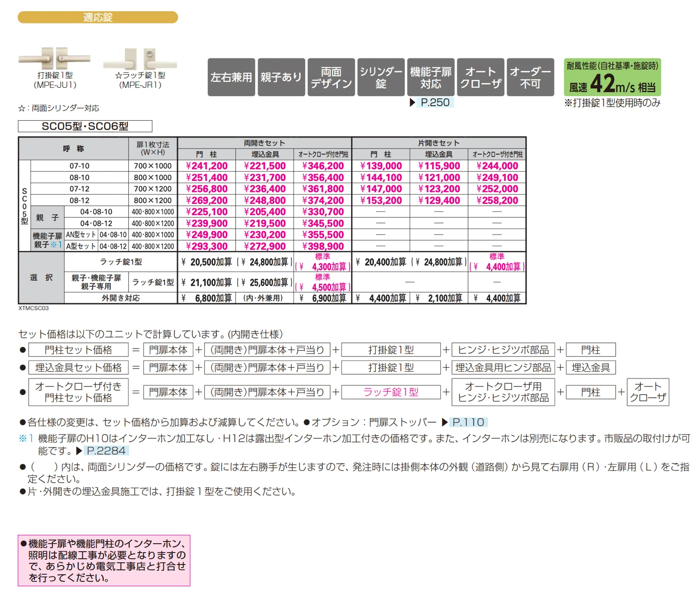
Task: Click the XTMCSC03 code below table
Action: 34,308
